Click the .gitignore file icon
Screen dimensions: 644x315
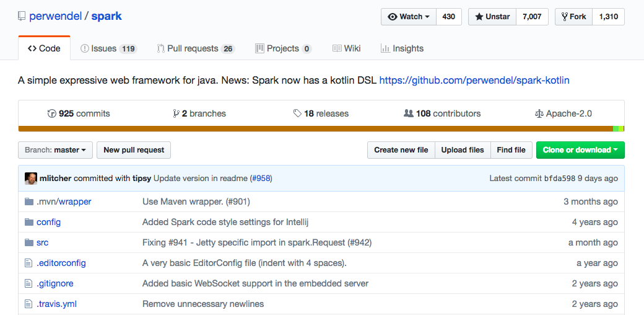point(28,283)
